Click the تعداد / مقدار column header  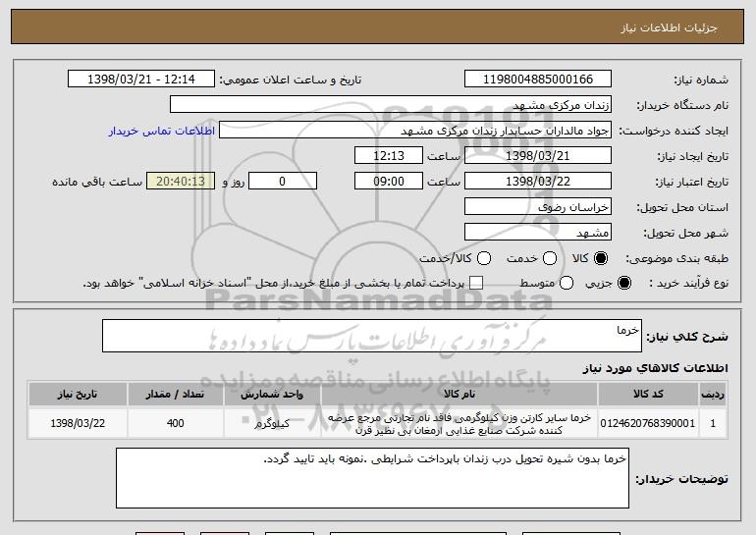[175, 395]
